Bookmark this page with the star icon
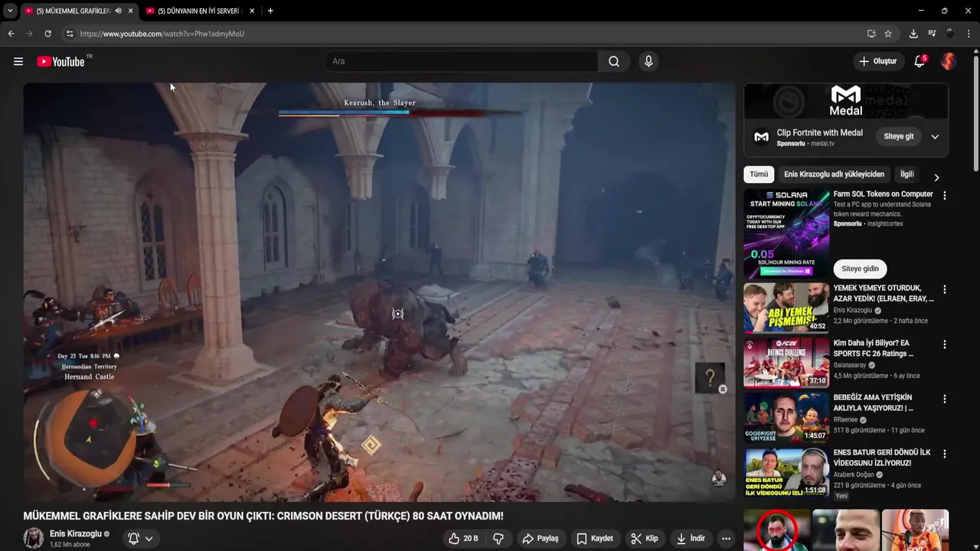 point(888,34)
